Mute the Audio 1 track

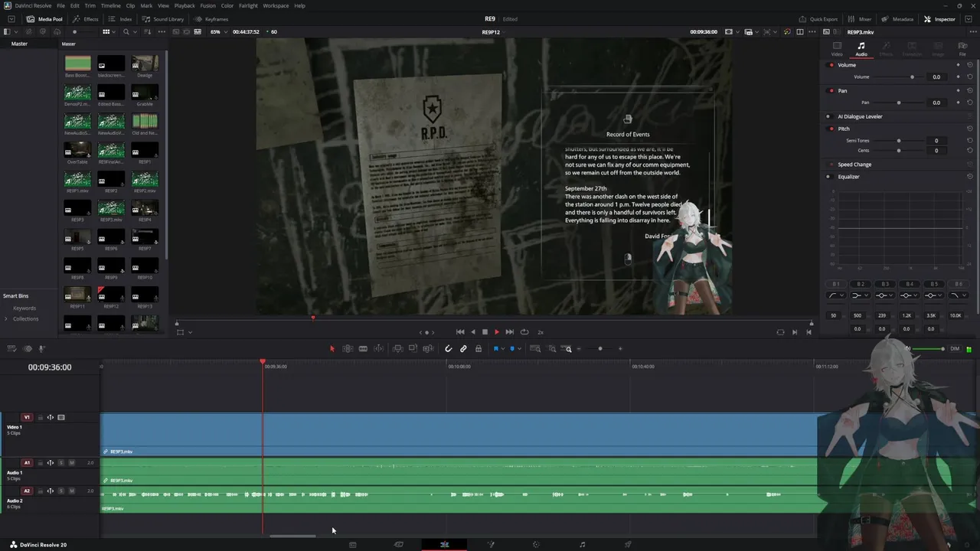click(72, 463)
